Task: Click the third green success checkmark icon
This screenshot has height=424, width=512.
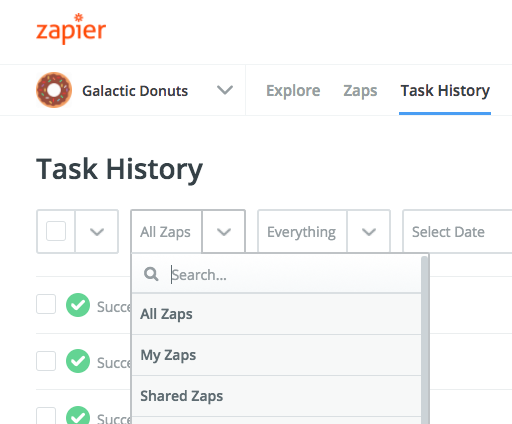Action: [x=78, y=415]
